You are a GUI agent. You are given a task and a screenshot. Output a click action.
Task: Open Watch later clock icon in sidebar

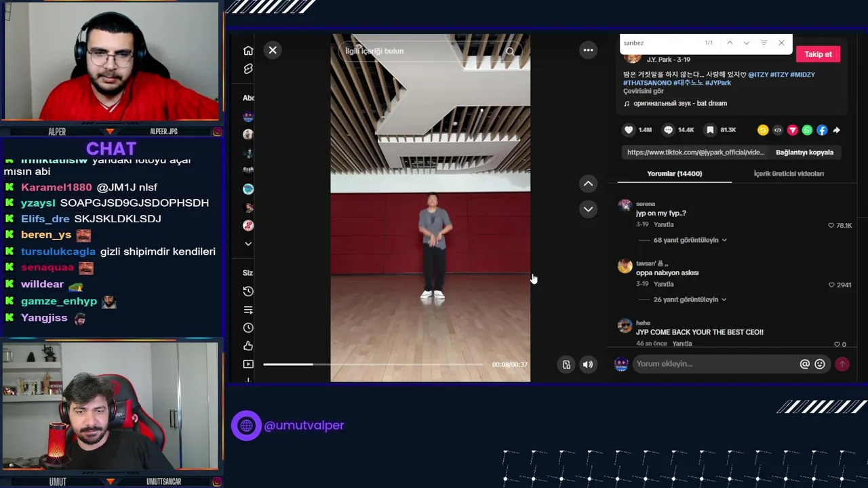[x=248, y=328]
